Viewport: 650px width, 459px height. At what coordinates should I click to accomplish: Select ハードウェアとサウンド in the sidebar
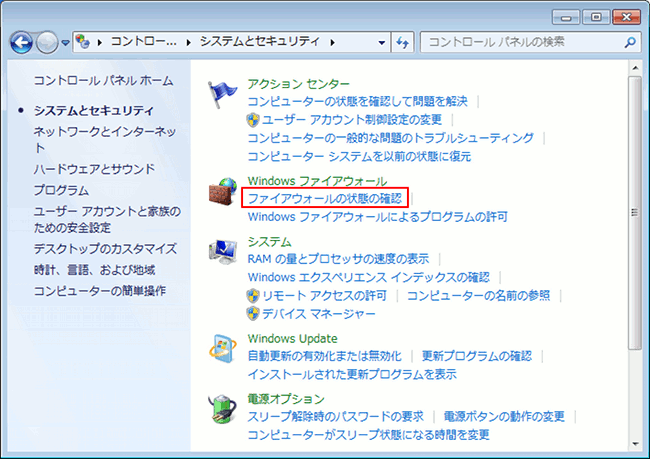[x=94, y=169]
